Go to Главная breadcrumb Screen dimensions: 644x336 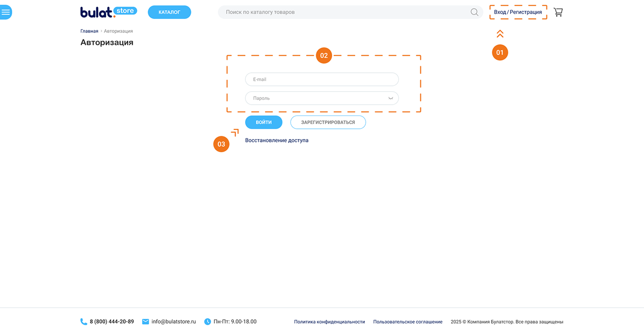(89, 31)
